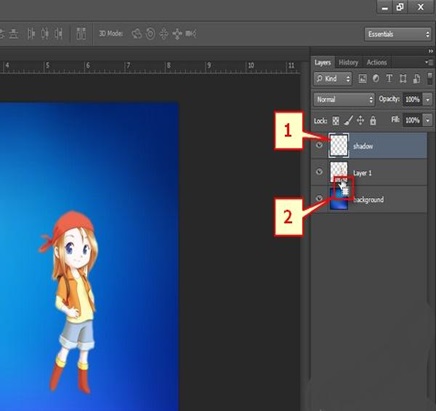Enable Lock position icon

(360, 120)
